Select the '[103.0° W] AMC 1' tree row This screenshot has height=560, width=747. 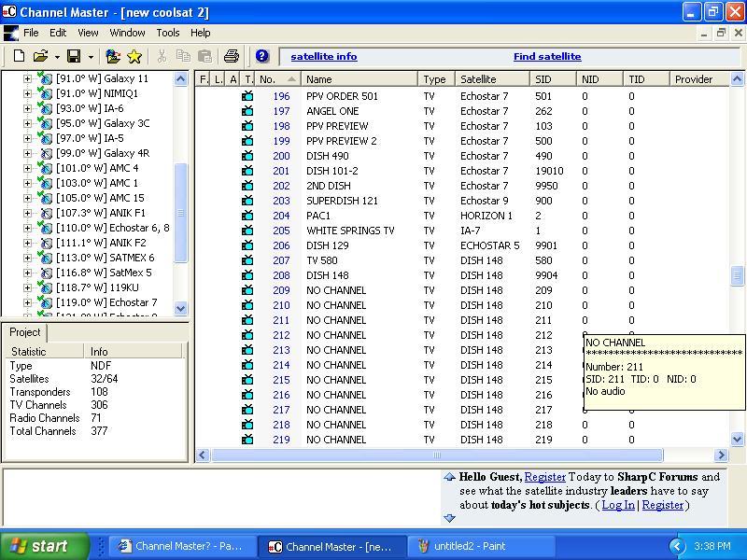97,183
